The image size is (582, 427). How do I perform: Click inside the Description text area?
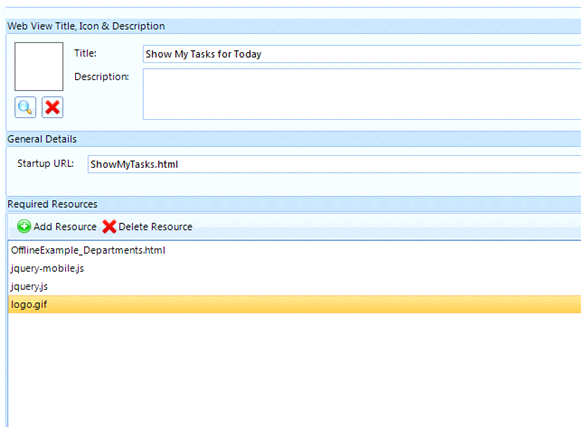362,94
